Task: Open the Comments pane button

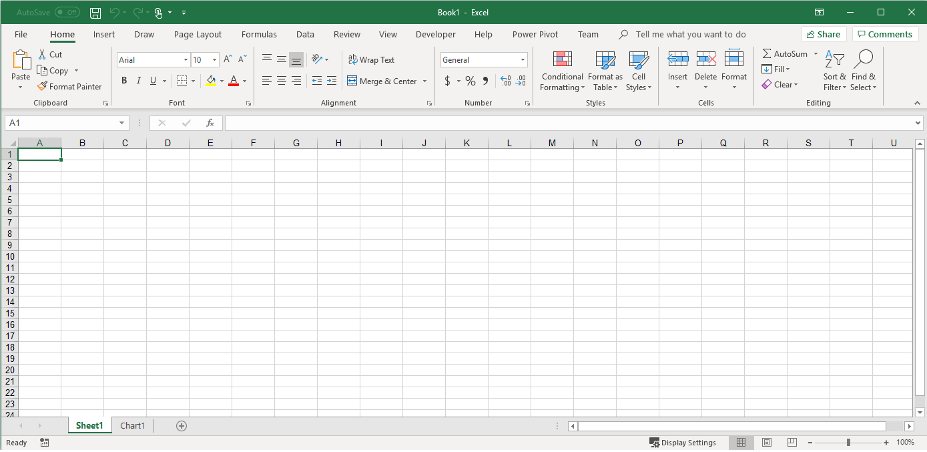Action: pos(885,34)
